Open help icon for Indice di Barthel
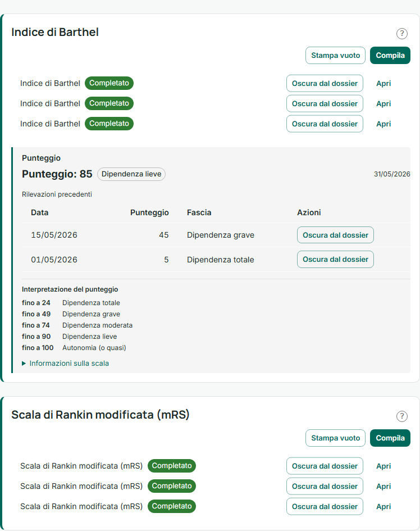Viewport: 420px width, 531px height. (x=401, y=34)
